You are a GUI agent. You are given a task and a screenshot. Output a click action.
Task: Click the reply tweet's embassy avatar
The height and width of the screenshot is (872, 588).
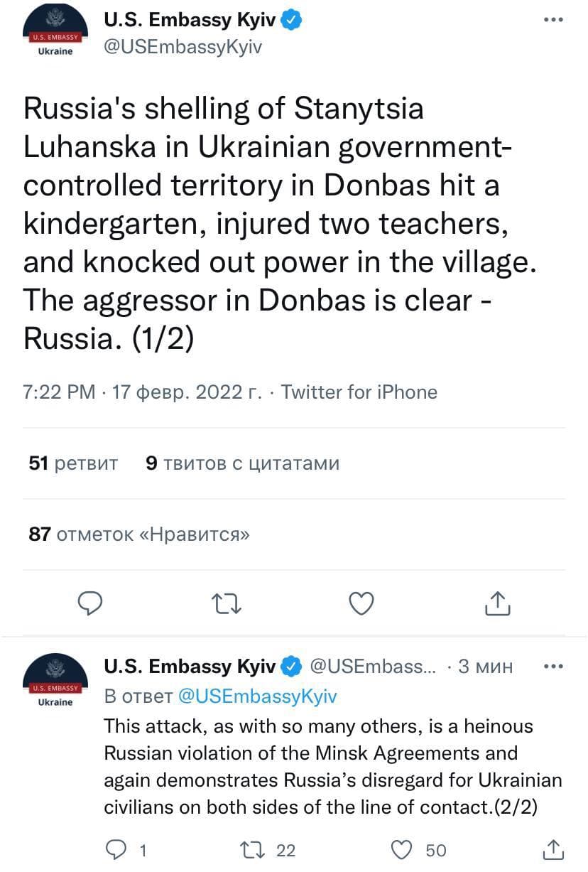(x=55, y=681)
